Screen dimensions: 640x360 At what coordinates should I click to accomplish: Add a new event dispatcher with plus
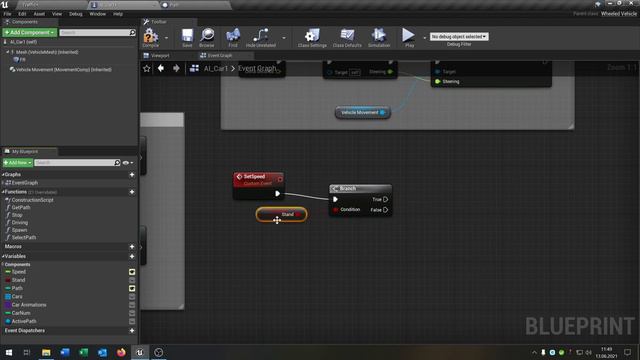[x=132, y=331]
